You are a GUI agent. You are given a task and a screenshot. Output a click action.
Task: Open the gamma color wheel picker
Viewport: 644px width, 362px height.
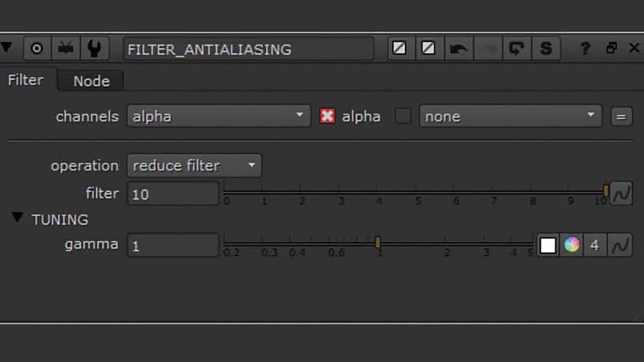pos(572,245)
